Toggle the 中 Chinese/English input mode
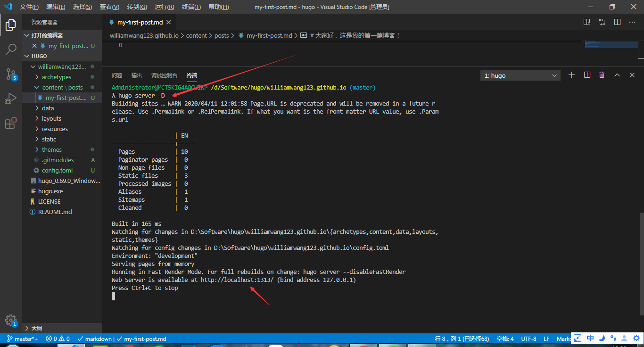Image resolution: width=644 pixels, height=347 pixels. (590, 338)
